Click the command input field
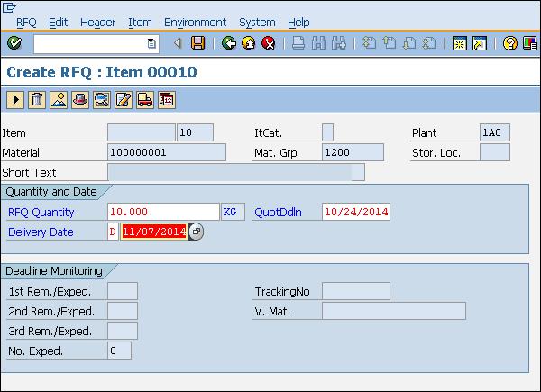Viewport: 541px width, 392px height. [96, 44]
